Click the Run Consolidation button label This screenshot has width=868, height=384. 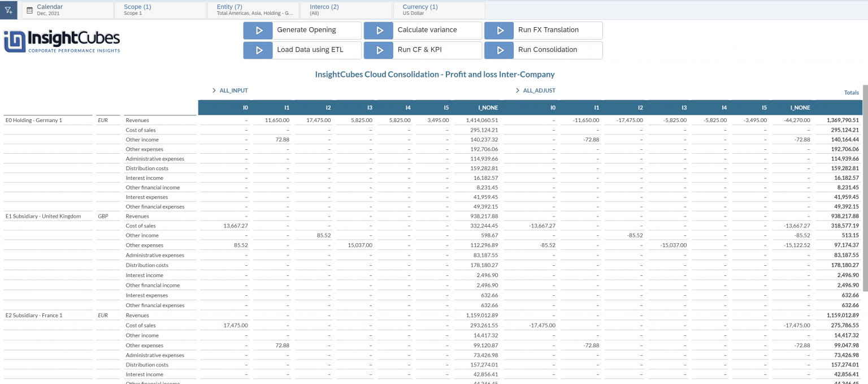(x=547, y=50)
